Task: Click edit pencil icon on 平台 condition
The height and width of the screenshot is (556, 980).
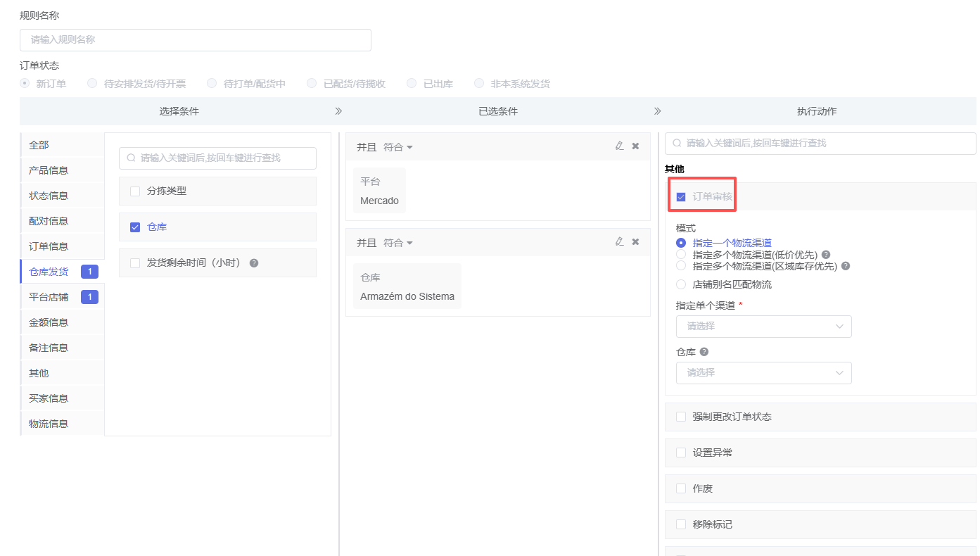Action: [x=619, y=146]
